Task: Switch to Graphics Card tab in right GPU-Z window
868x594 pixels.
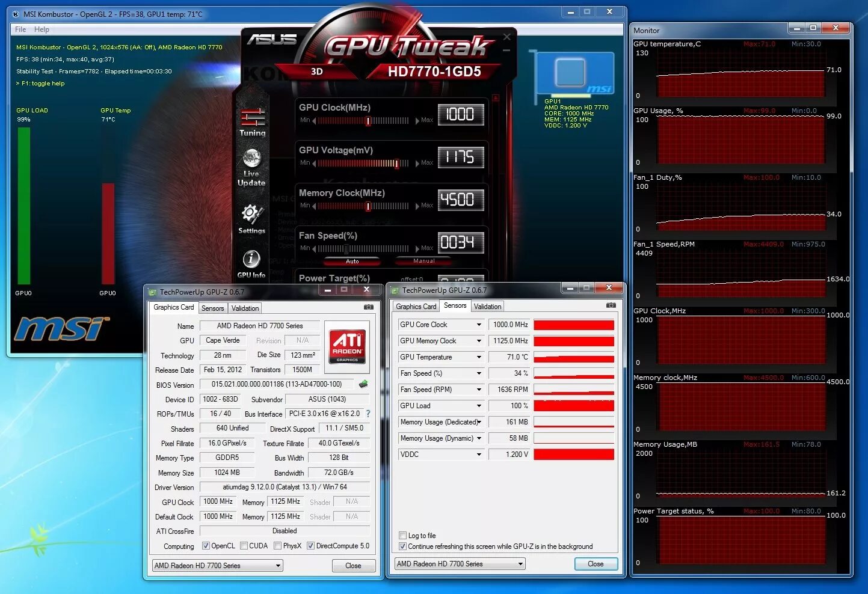Action: point(416,307)
